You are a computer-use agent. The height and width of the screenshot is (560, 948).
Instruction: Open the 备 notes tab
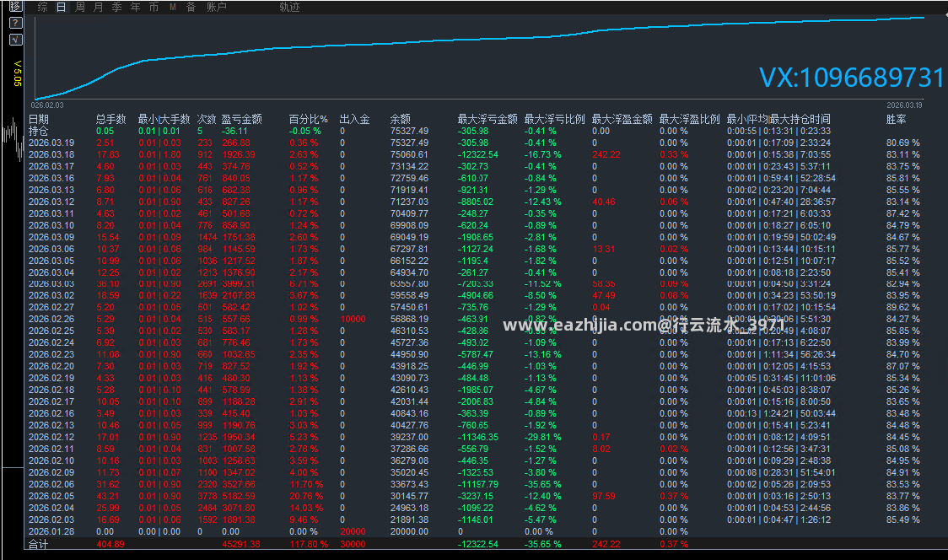tap(191, 7)
